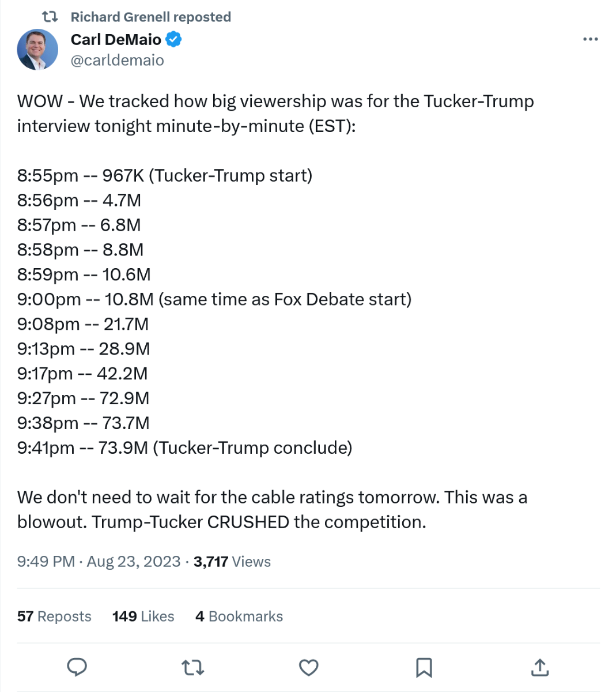The image size is (616, 692).
Task: Click Carl DeMaio's profile picture
Action: [38, 50]
